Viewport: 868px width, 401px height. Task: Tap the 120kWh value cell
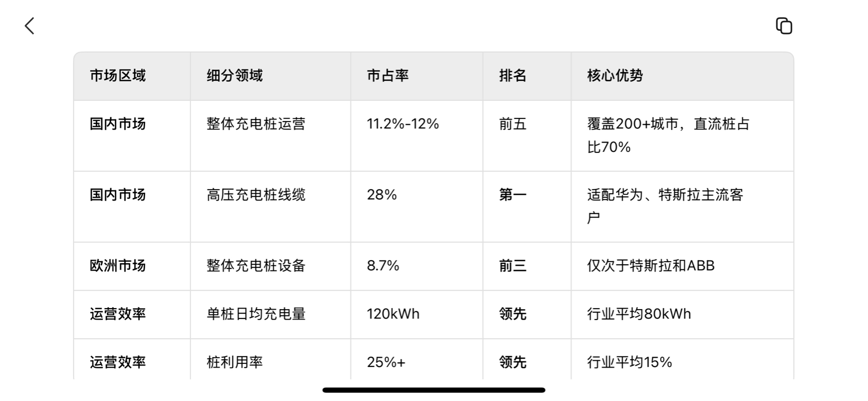[393, 314]
